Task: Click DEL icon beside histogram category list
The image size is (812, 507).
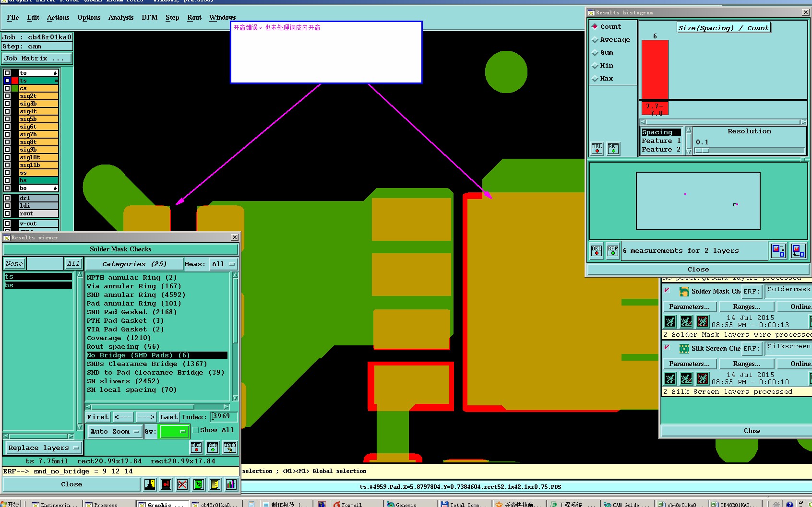Action: click(597, 149)
